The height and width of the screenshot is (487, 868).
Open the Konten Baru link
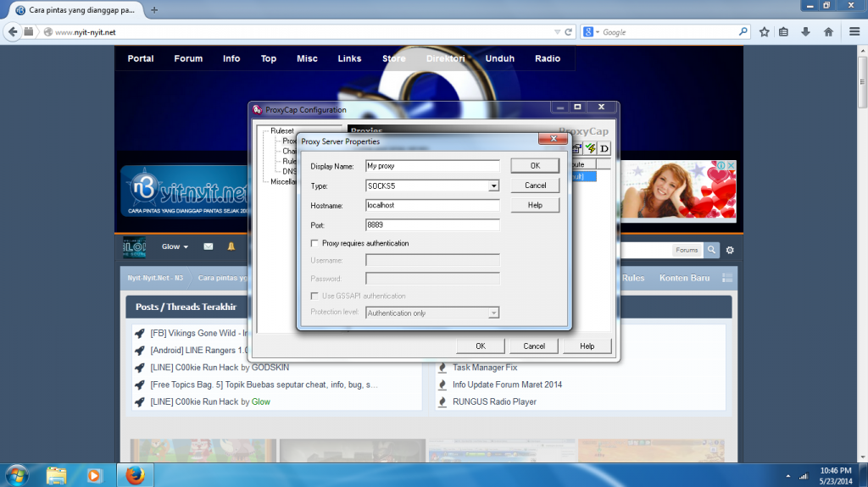(684, 278)
